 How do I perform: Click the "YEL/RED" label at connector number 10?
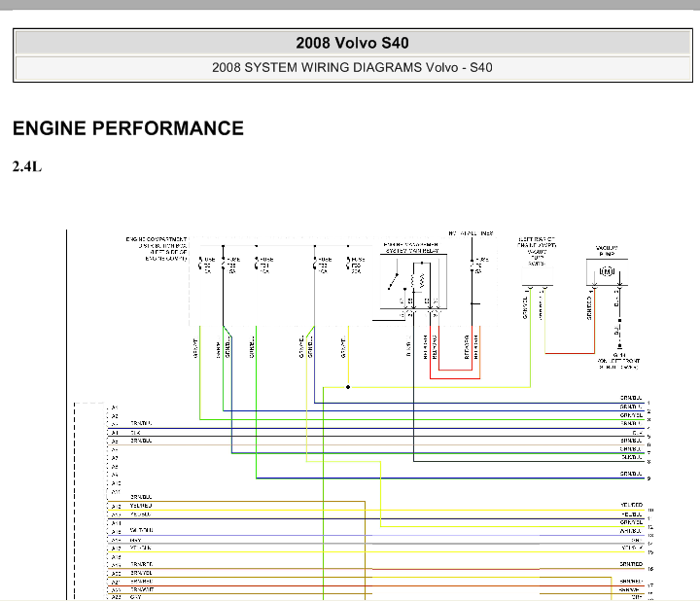point(631,505)
